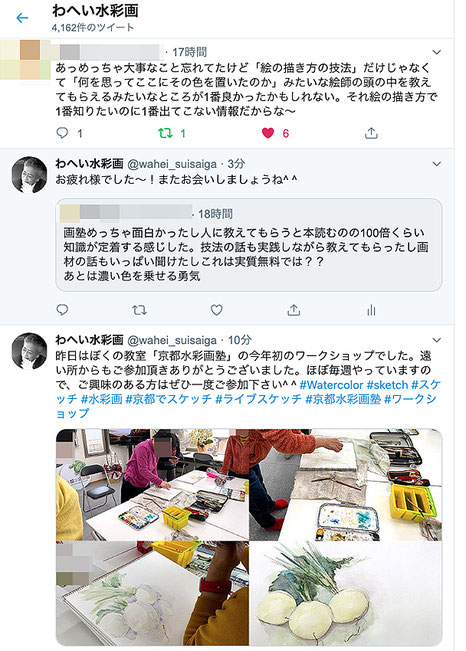Expand options chevron on the 3分 tweet
The width and height of the screenshot is (466, 651).
coord(437,164)
